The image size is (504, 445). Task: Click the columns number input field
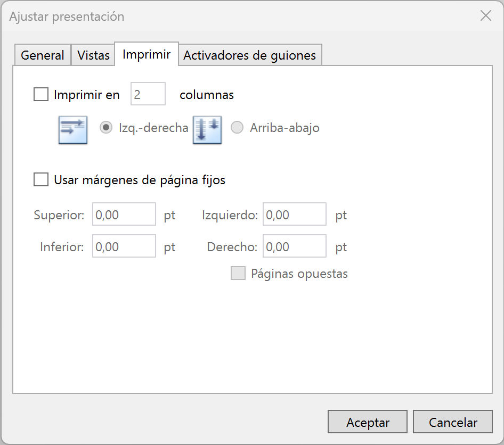point(148,95)
